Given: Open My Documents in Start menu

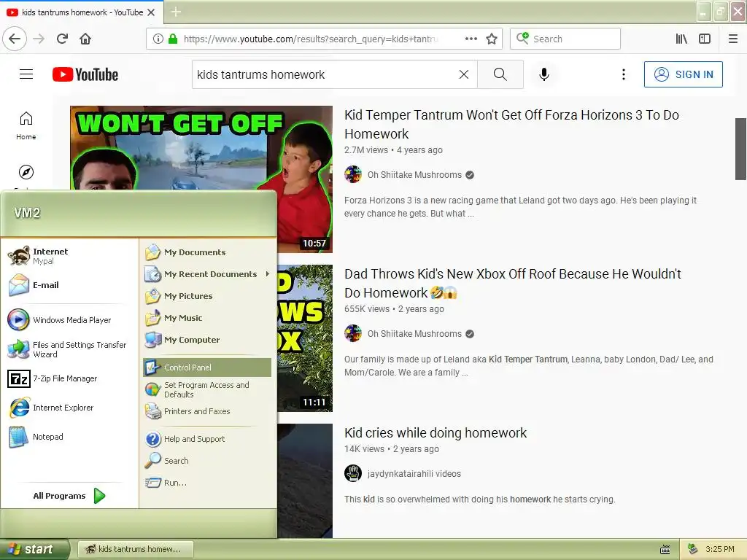Looking at the screenshot, I should click(207, 252).
